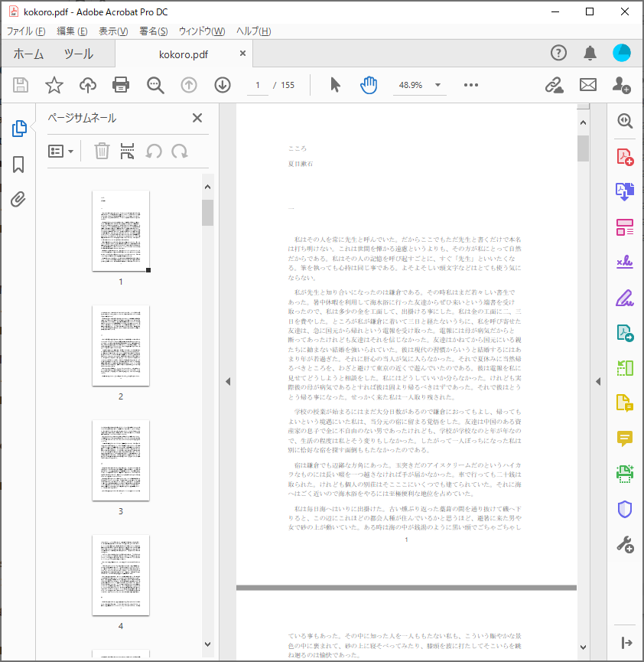
Task: Close the kokoro.pdf tab
Action: pyautogui.click(x=242, y=54)
